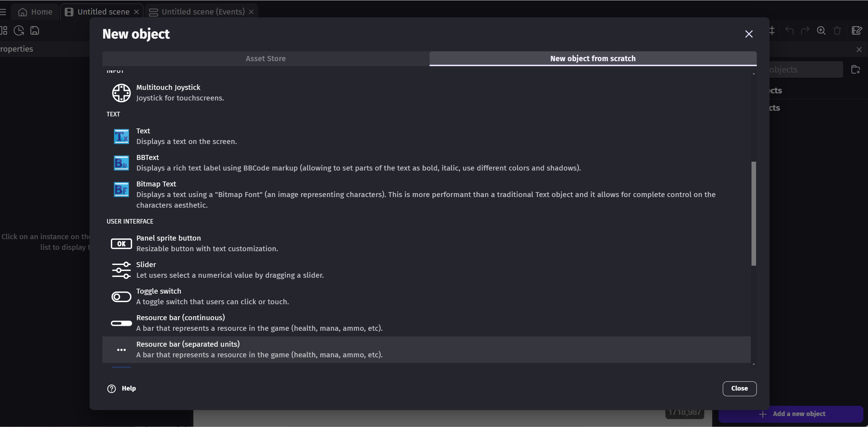Click the Bitmap Text object icon

(121, 189)
